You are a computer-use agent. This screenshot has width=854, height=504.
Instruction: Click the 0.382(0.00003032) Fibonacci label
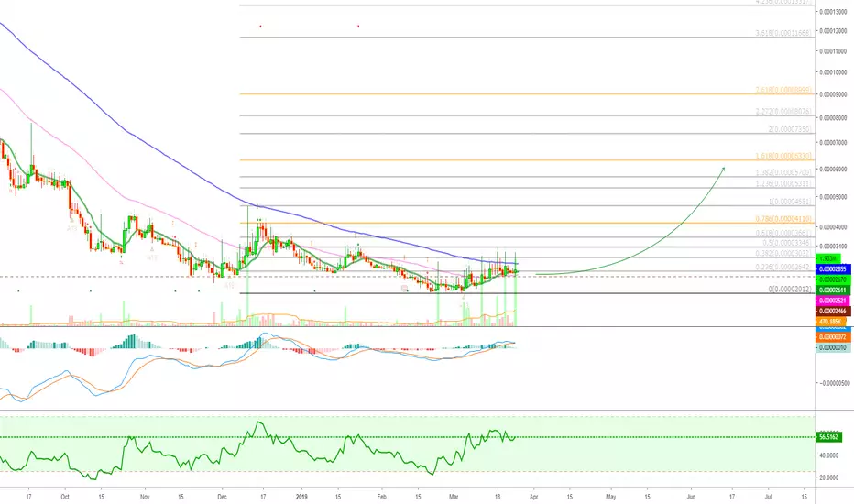[783, 253]
